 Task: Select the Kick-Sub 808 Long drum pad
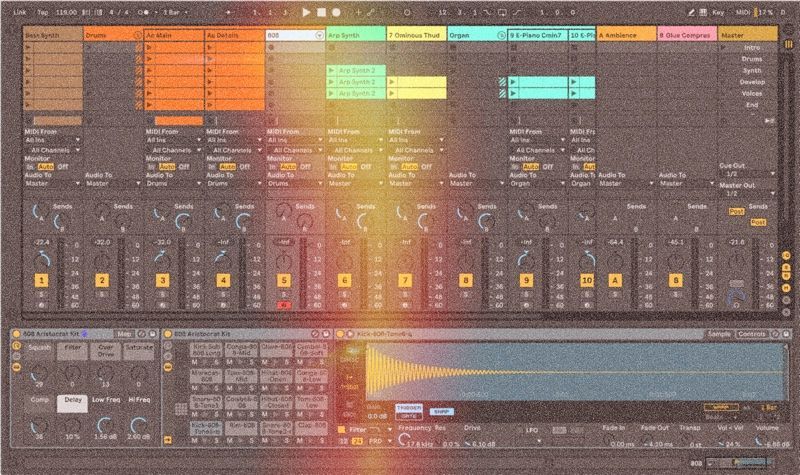click(206, 349)
